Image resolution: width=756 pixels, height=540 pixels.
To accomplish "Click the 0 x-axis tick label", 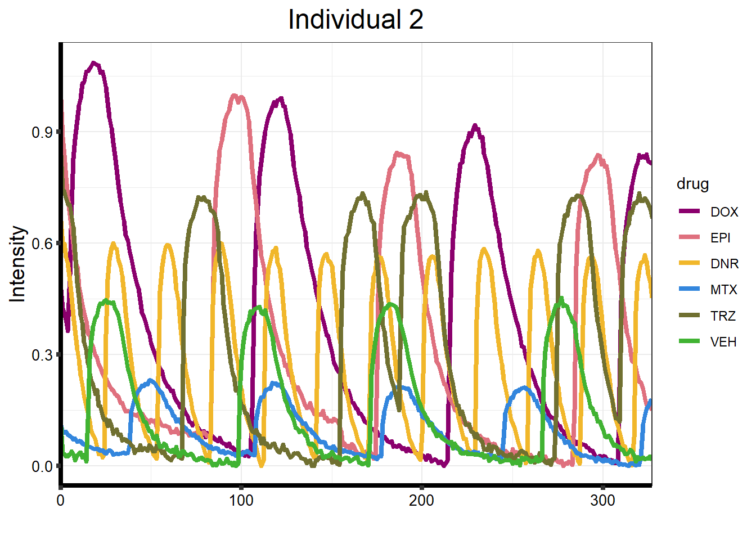I will click(x=61, y=501).
